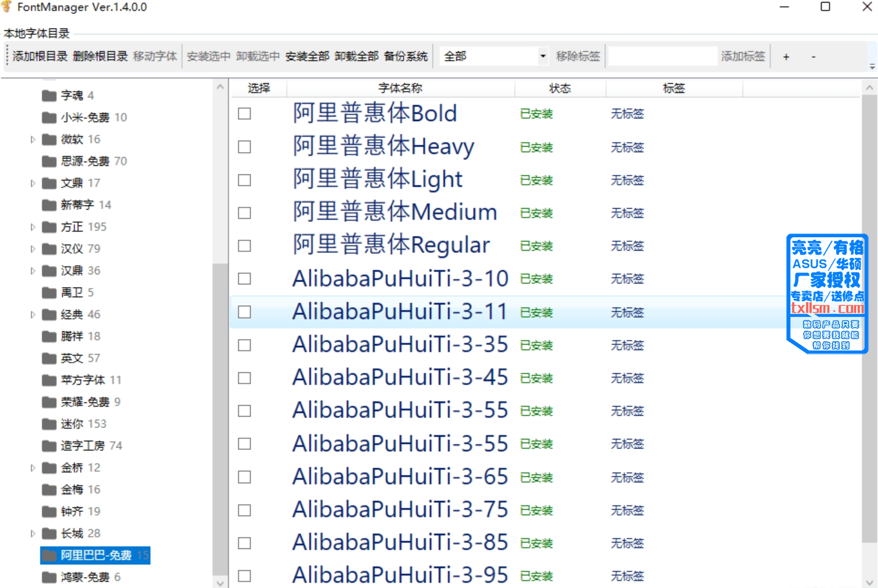Image resolution: width=878 pixels, height=588 pixels.
Task: Click the 小米-免费 folder icon
Action: click(x=49, y=117)
